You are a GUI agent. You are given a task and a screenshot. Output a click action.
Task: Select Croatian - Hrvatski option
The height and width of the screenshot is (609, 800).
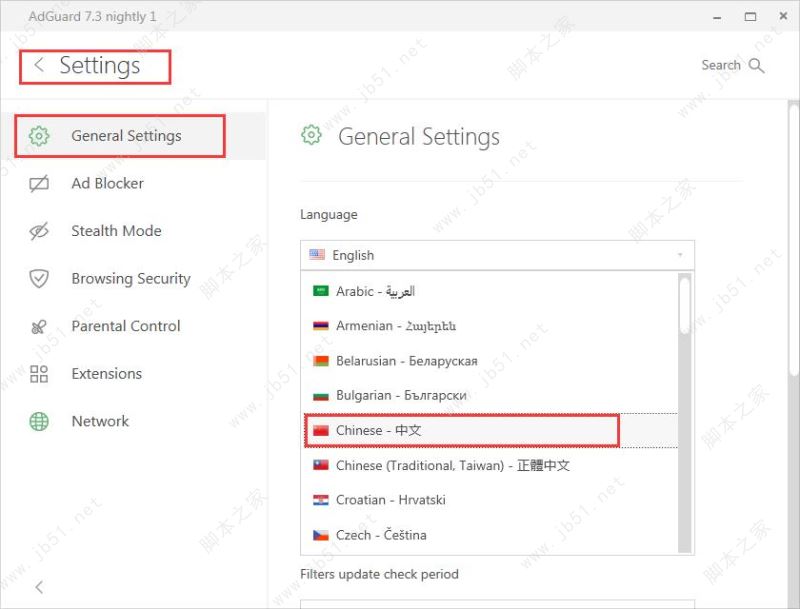pos(490,500)
